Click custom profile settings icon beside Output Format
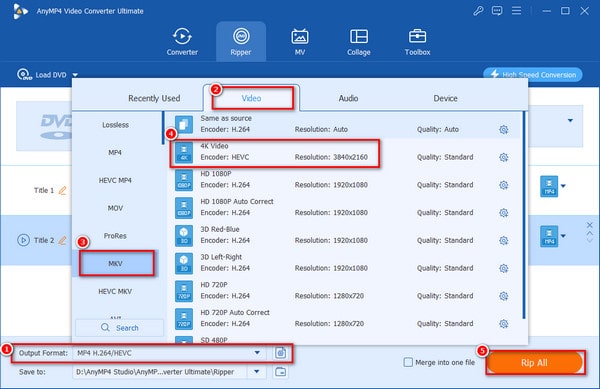 [280, 353]
